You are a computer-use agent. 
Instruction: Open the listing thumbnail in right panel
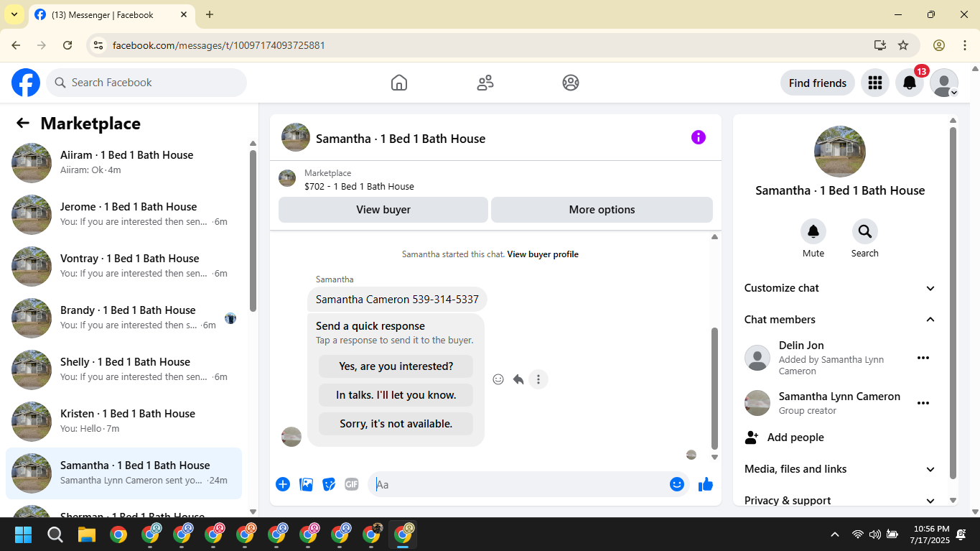840,152
